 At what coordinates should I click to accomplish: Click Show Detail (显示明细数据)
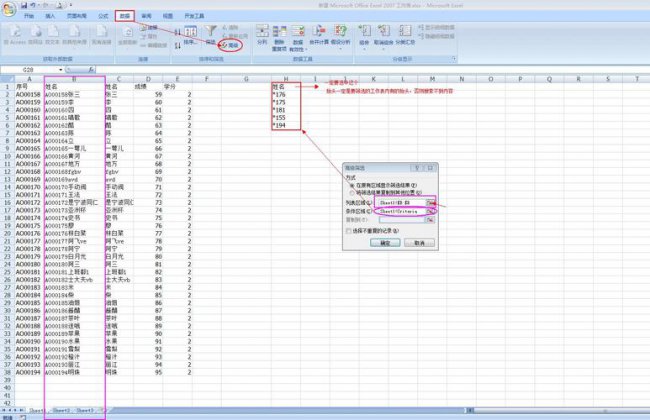[436, 27]
